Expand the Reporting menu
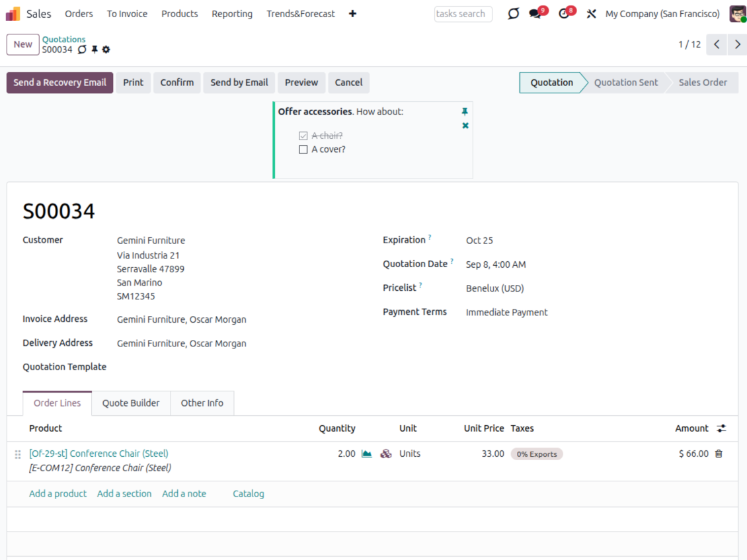Image resolution: width=747 pixels, height=560 pixels. [231, 14]
